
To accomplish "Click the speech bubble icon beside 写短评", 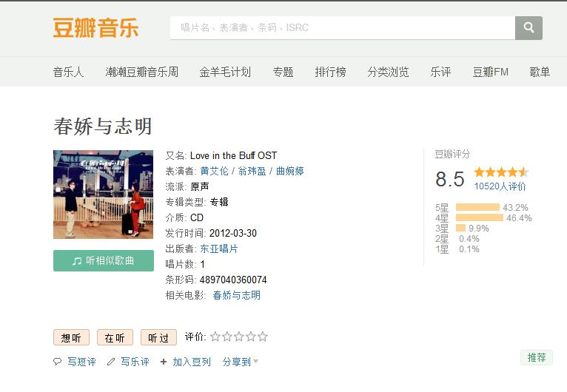I will point(57,361).
